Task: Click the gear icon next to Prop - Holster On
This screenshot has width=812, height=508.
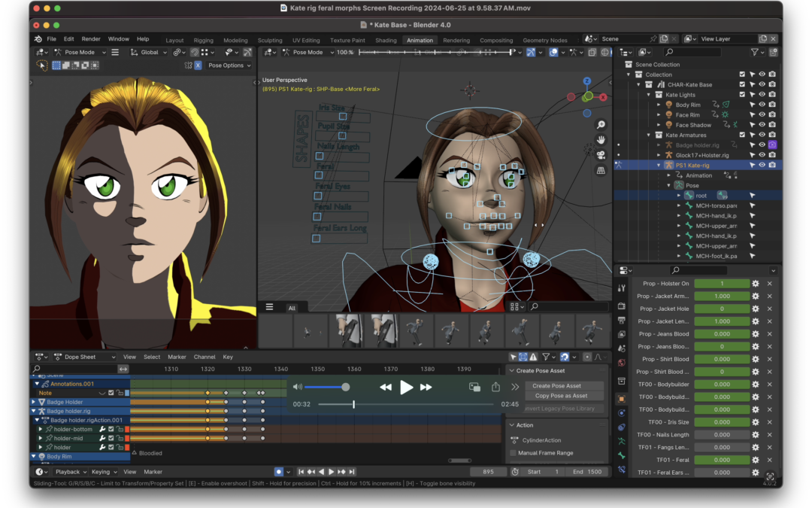Action: [756, 284]
